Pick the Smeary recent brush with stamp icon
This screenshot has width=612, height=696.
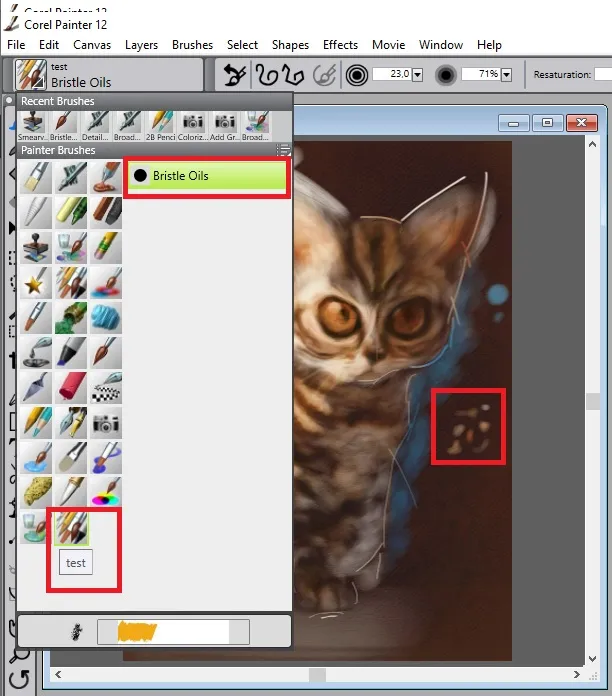[x=33, y=126]
